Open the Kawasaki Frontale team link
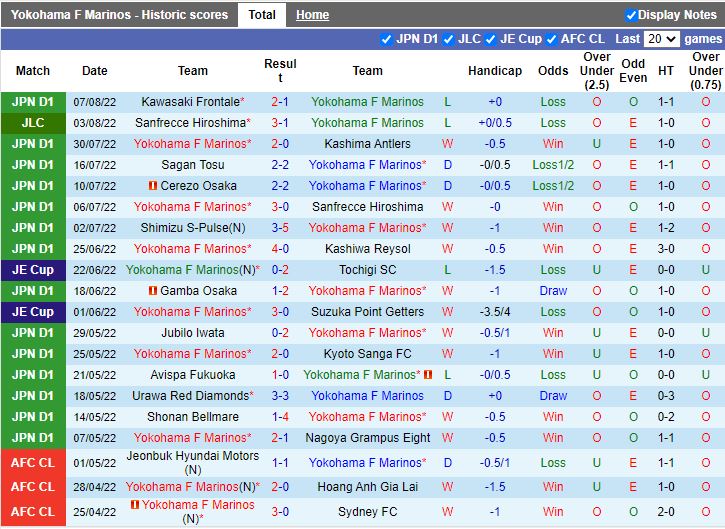This screenshot has height=529, width=725. [x=190, y=102]
